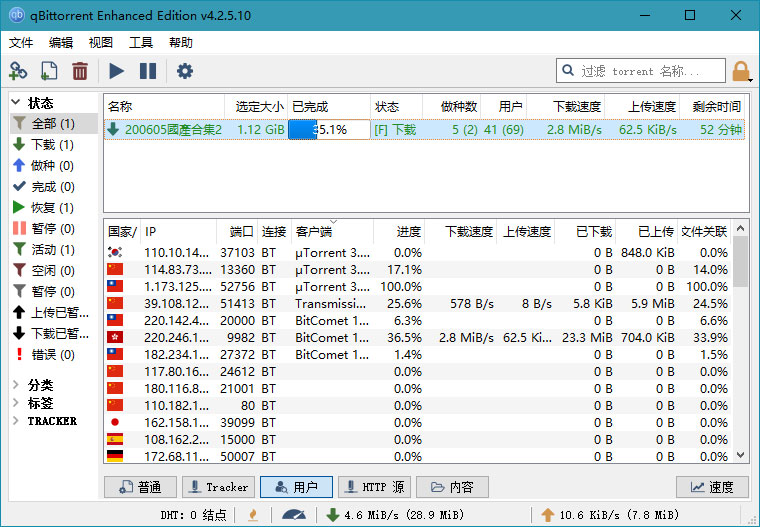Open the 文件 menu

(21, 43)
